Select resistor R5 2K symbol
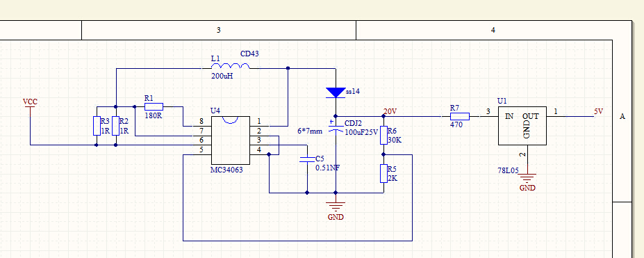The image size is (644, 258). (x=383, y=173)
